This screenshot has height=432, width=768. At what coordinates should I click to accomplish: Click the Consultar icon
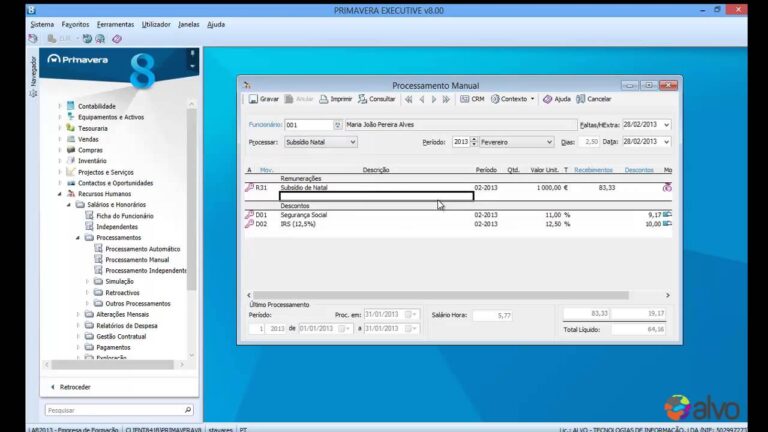pos(362,99)
